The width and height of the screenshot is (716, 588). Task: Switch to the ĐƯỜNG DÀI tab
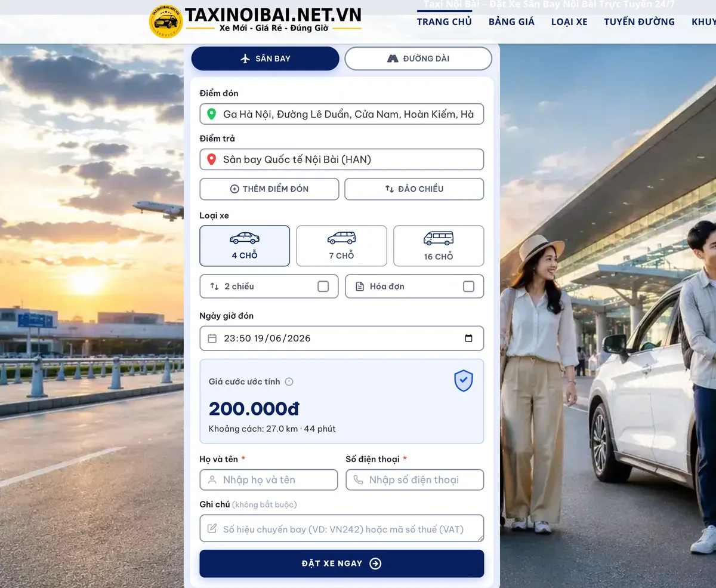click(418, 59)
